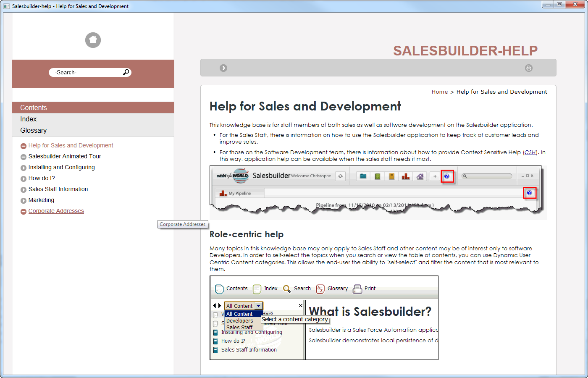
Task: Click the Help for Sales and Development heading
Action: click(x=305, y=106)
